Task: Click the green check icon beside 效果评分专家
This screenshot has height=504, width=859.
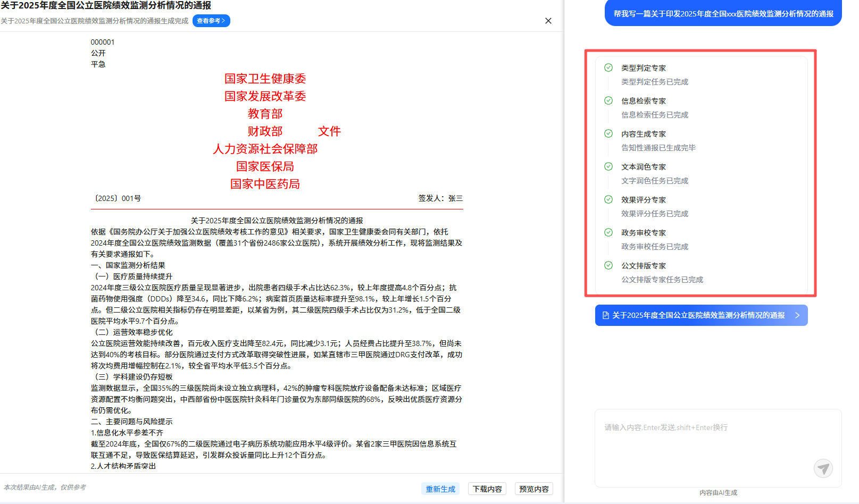Action: (x=608, y=199)
